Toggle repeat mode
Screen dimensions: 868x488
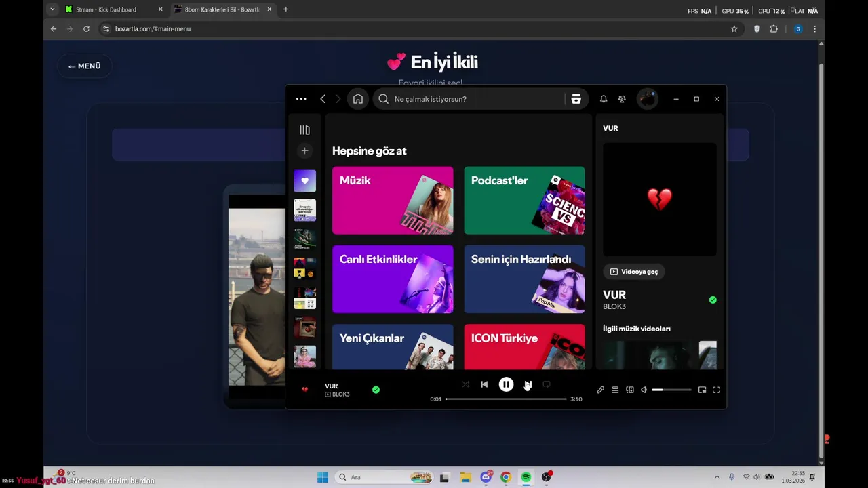(x=547, y=384)
